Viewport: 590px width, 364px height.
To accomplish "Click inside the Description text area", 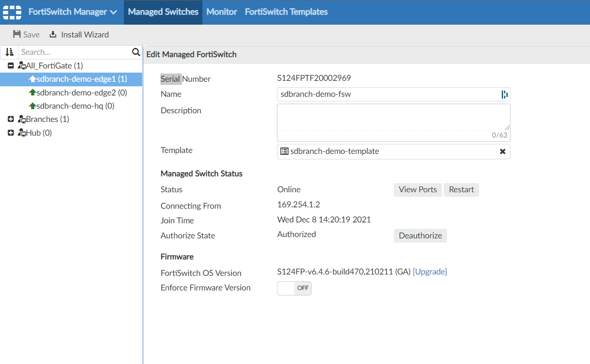I will pos(393,121).
